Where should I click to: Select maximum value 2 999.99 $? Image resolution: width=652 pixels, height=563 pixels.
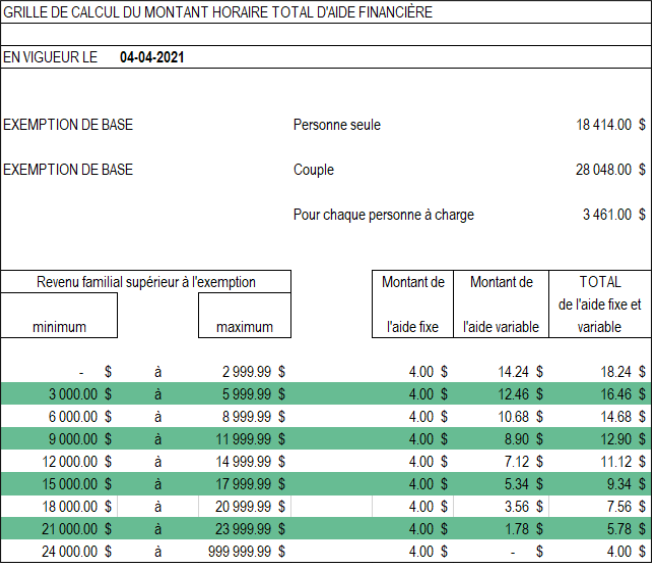[254, 371]
